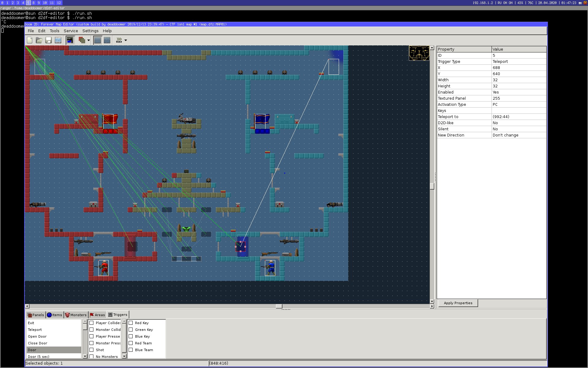Click the MAP02 select-map toolbar icon

pyautogui.click(x=58, y=40)
